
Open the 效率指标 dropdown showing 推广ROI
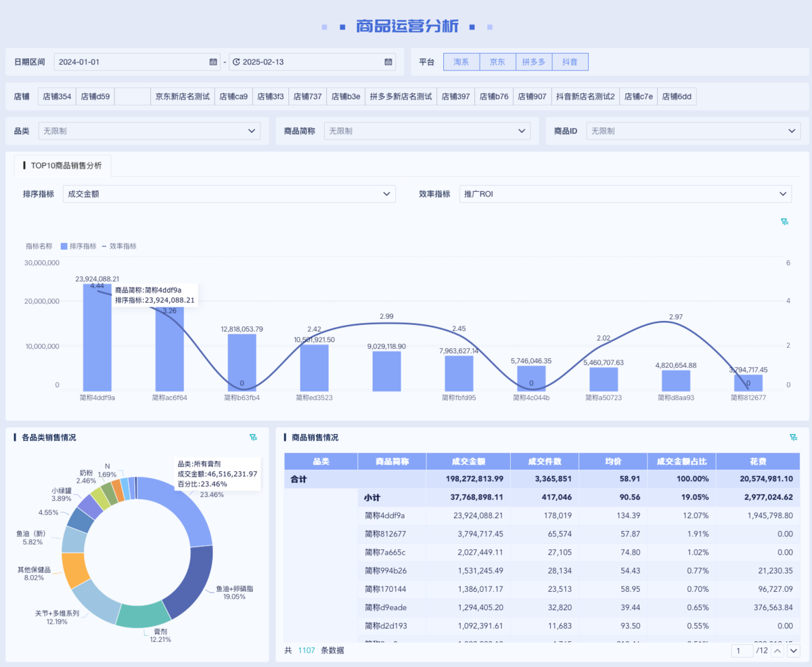tap(625, 194)
